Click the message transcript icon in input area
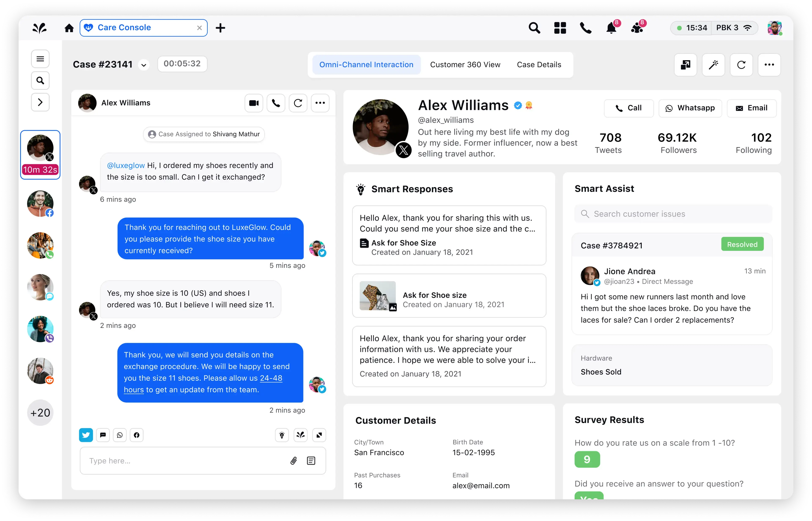The height and width of the screenshot is (521, 812). click(x=312, y=461)
